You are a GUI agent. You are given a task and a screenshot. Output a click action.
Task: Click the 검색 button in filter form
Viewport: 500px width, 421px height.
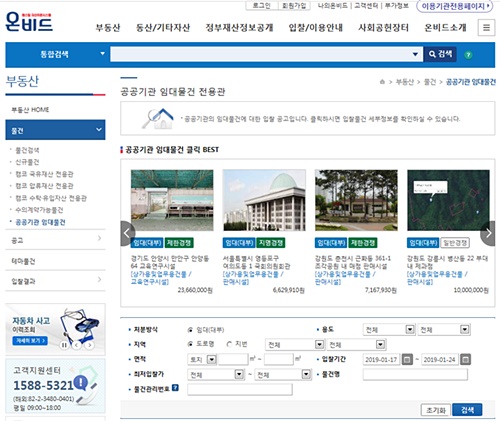[x=467, y=410]
